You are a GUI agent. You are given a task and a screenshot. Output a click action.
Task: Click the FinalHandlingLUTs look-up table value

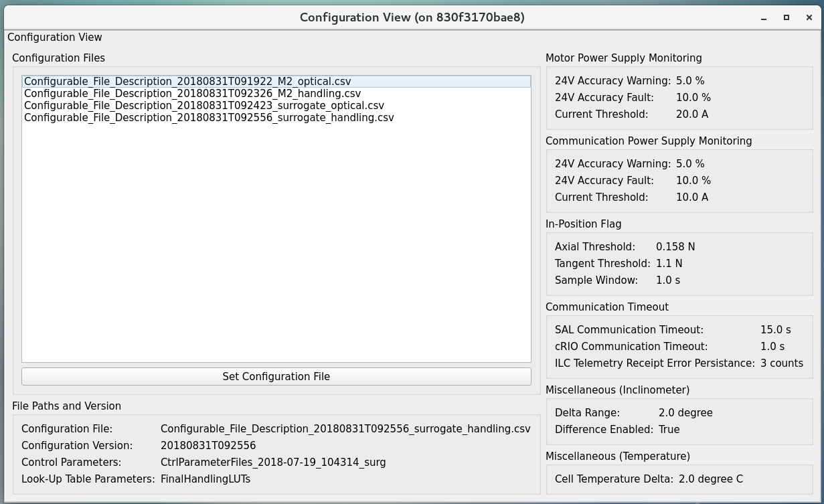205,479
